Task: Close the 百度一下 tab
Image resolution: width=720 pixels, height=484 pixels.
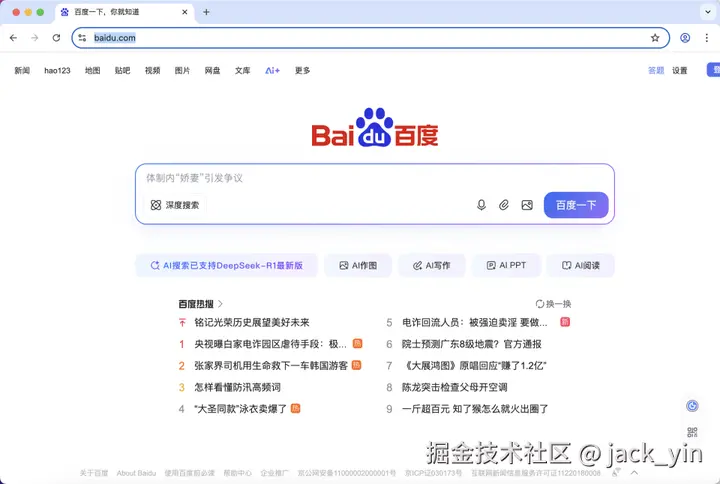Action: [185, 12]
